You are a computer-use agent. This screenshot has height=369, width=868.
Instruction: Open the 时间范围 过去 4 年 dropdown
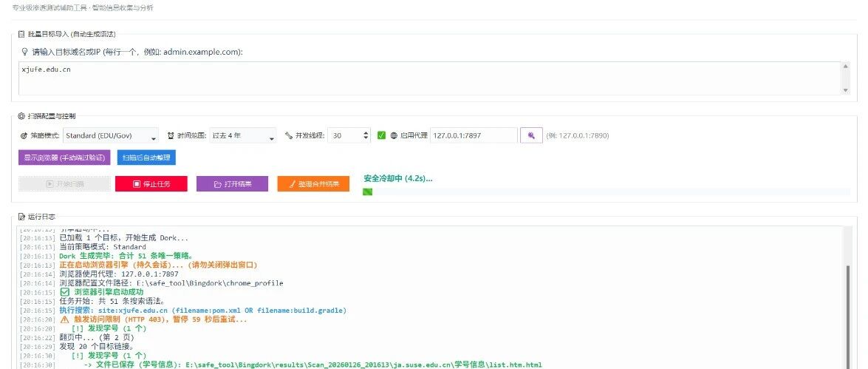243,135
